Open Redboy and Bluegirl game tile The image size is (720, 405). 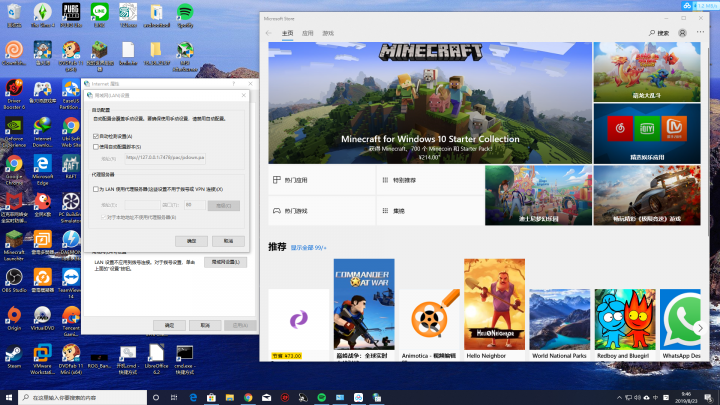click(x=625, y=324)
